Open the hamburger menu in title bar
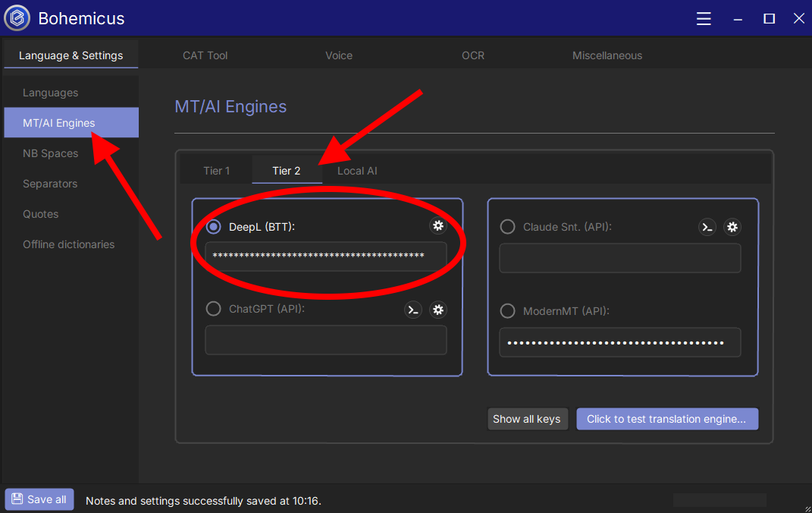 [704, 19]
